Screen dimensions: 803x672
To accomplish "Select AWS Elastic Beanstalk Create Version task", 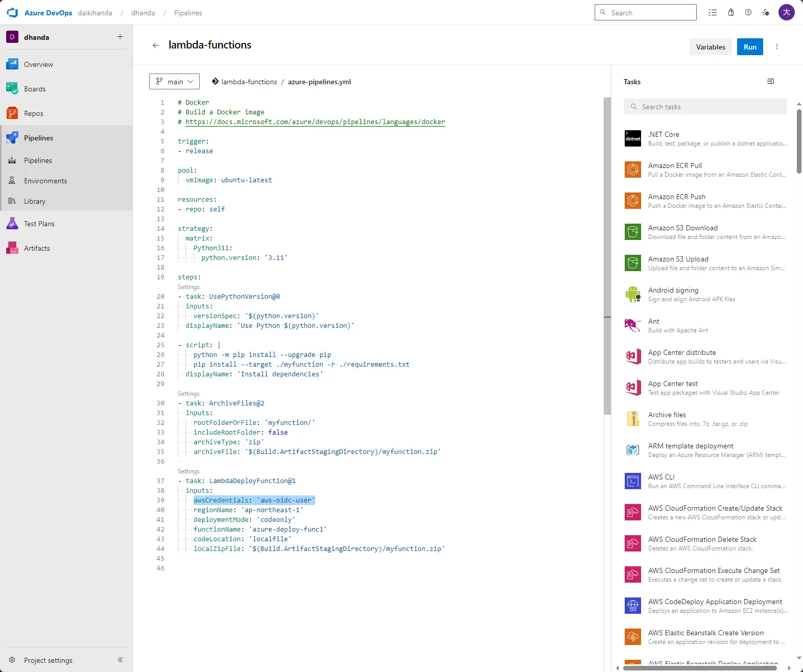I will (x=705, y=637).
